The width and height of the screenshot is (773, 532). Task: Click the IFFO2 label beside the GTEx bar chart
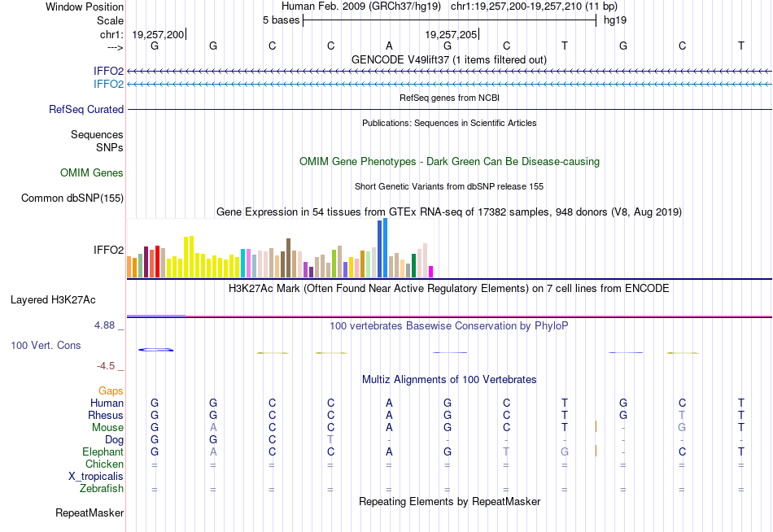coord(108,250)
